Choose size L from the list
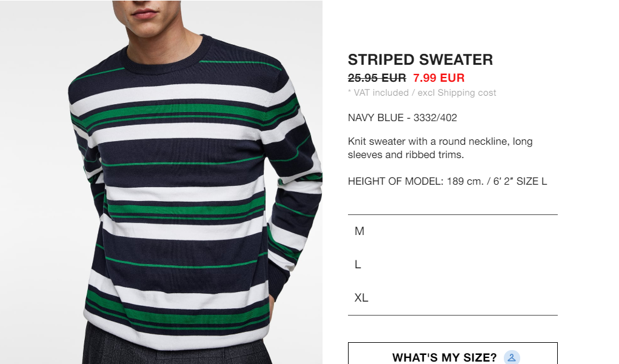Viewport: 619px width, 364px height. [452, 264]
